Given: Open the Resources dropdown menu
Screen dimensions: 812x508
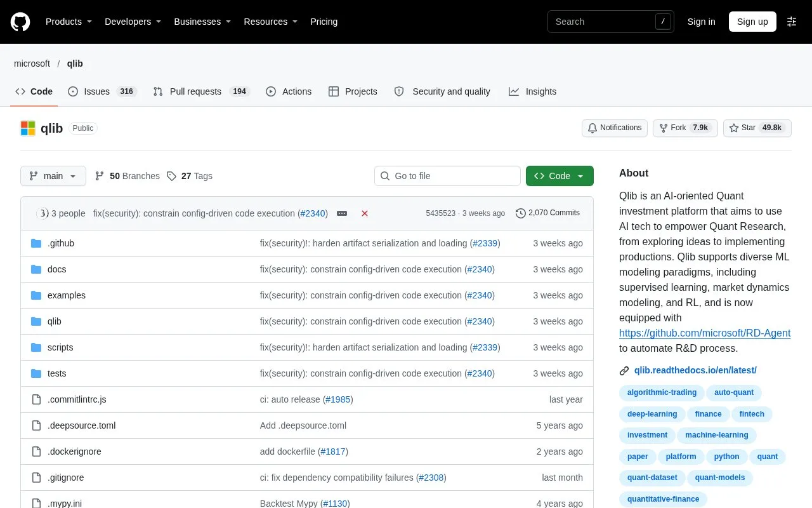Looking at the screenshot, I should tap(271, 22).
